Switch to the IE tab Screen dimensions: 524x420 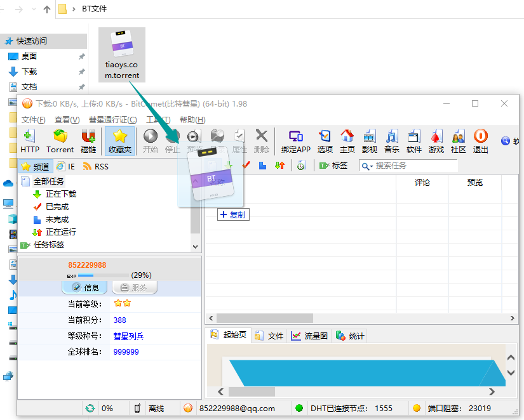coord(65,166)
